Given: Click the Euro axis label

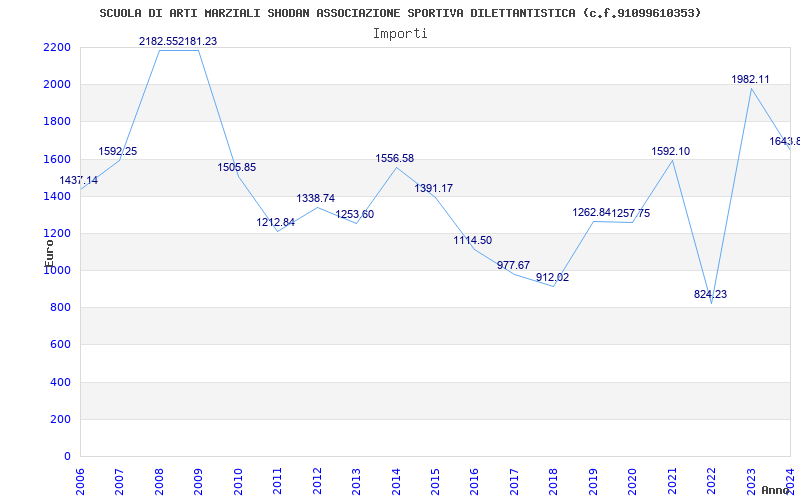Looking at the screenshot, I should [x=49, y=253].
